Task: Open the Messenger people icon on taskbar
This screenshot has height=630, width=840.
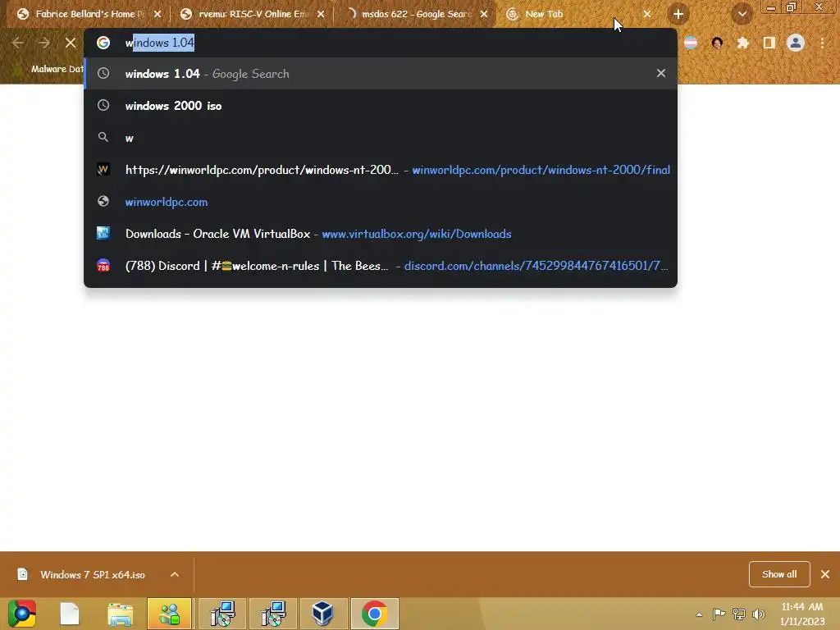Action: point(169,614)
